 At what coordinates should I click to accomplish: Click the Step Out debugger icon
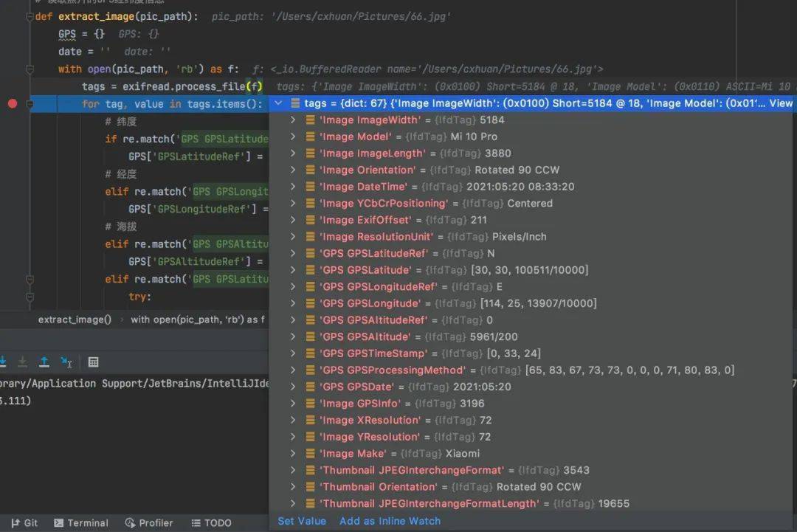(44, 362)
